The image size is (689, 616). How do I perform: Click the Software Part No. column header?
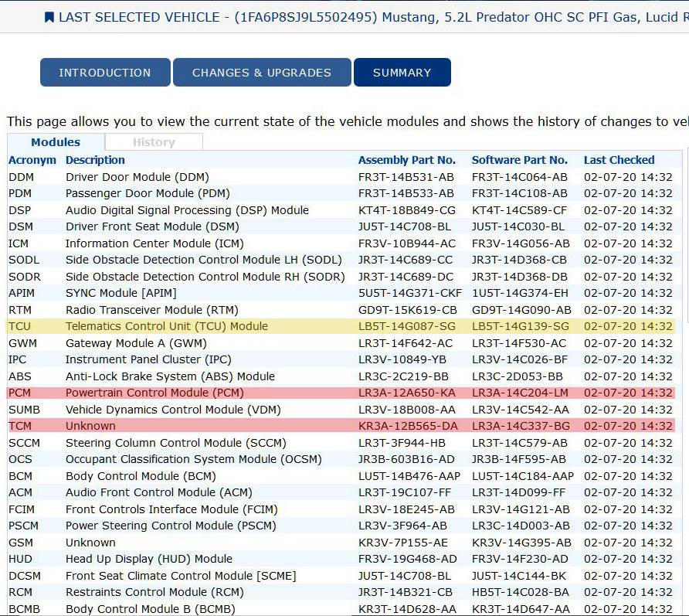pyautogui.click(x=519, y=160)
